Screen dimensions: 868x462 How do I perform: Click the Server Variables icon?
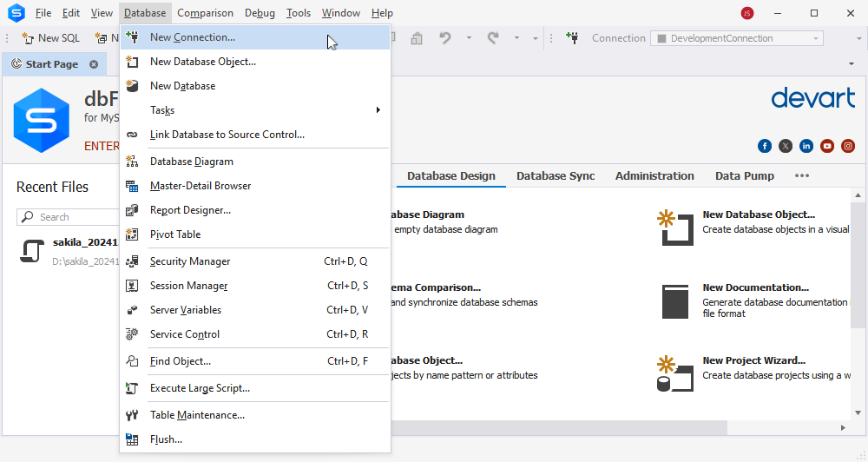132,310
